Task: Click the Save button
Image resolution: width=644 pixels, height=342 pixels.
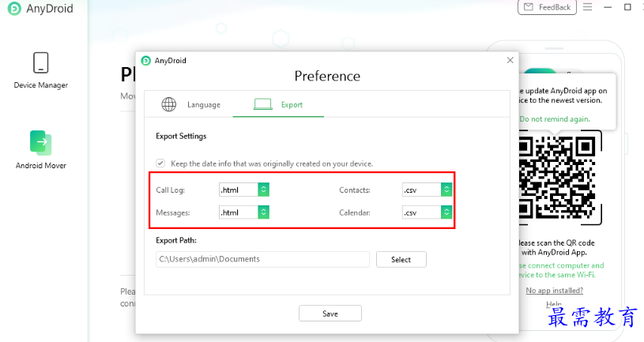Action: tap(330, 314)
